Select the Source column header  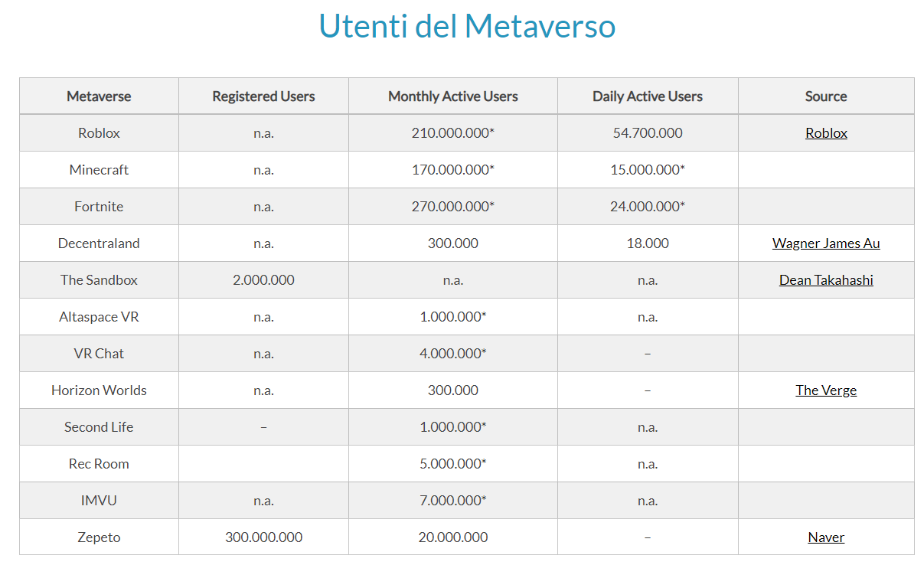pos(826,96)
